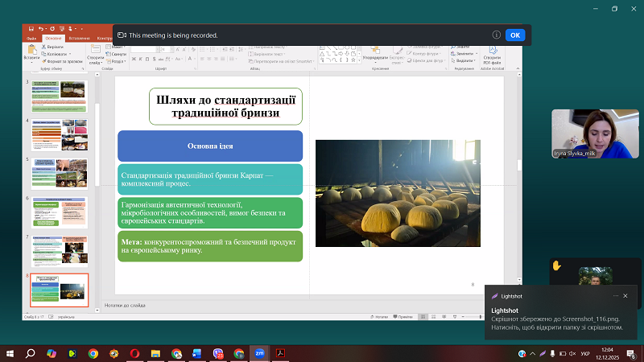Expand the shapes gallery More arrow
Image resolution: width=644 pixels, height=362 pixels.
(x=359, y=61)
